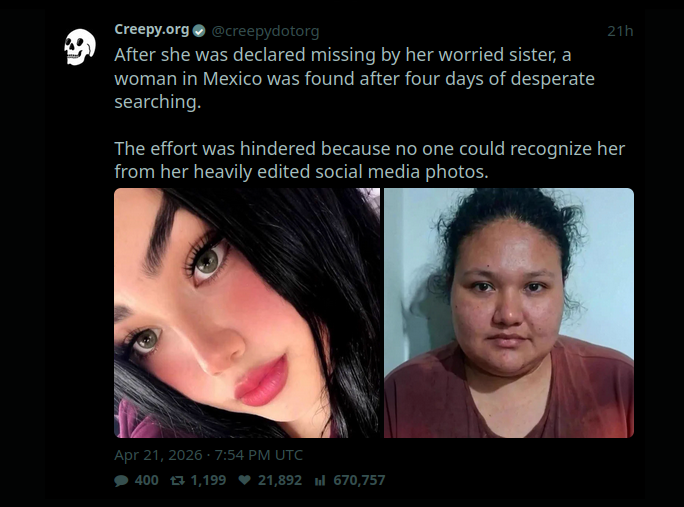Click the views bar chart icon
The height and width of the screenshot is (507, 684).
[x=320, y=480]
